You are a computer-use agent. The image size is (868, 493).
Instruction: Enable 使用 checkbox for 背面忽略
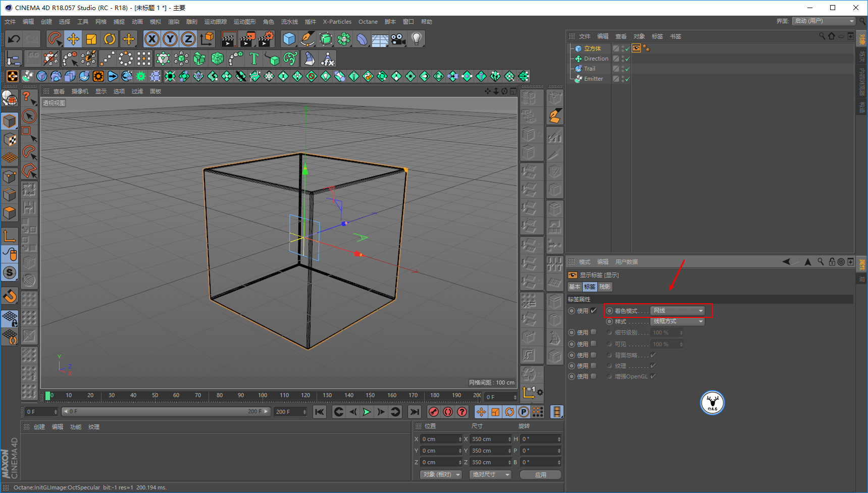[594, 355]
